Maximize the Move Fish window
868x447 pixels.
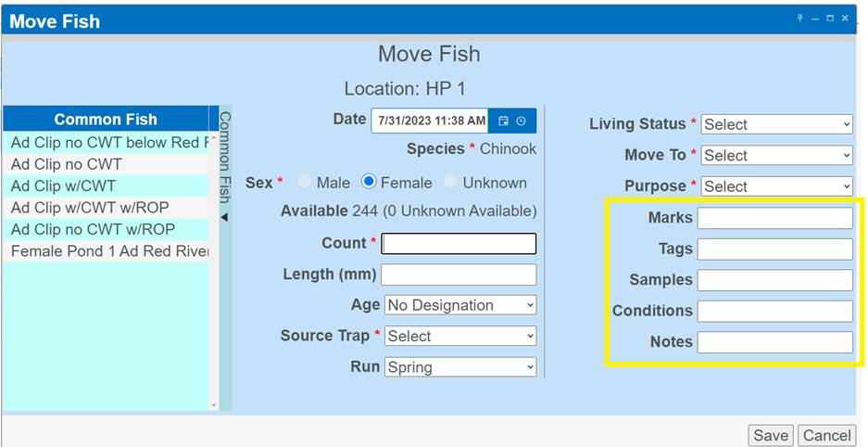point(830,19)
